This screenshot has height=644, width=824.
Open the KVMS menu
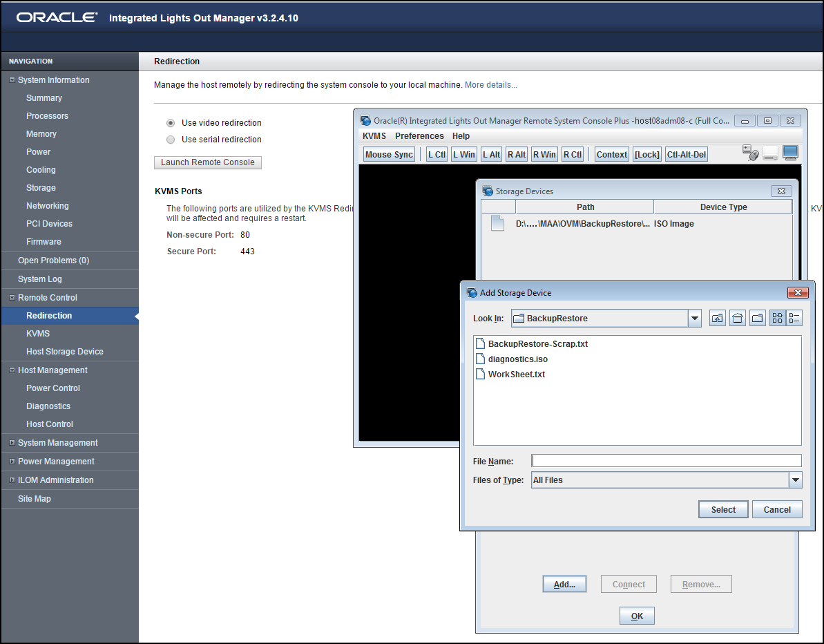tap(374, 135)
